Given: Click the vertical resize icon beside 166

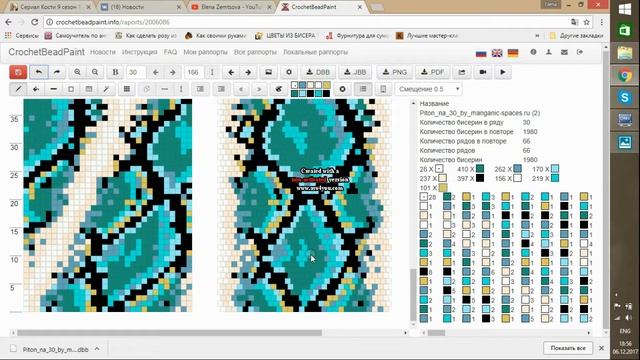Looking at the screenshot, I should [212, 72].
